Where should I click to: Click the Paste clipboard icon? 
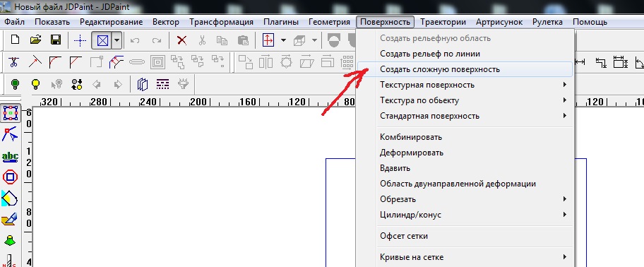pyautogui.click(x=243, y=40)
